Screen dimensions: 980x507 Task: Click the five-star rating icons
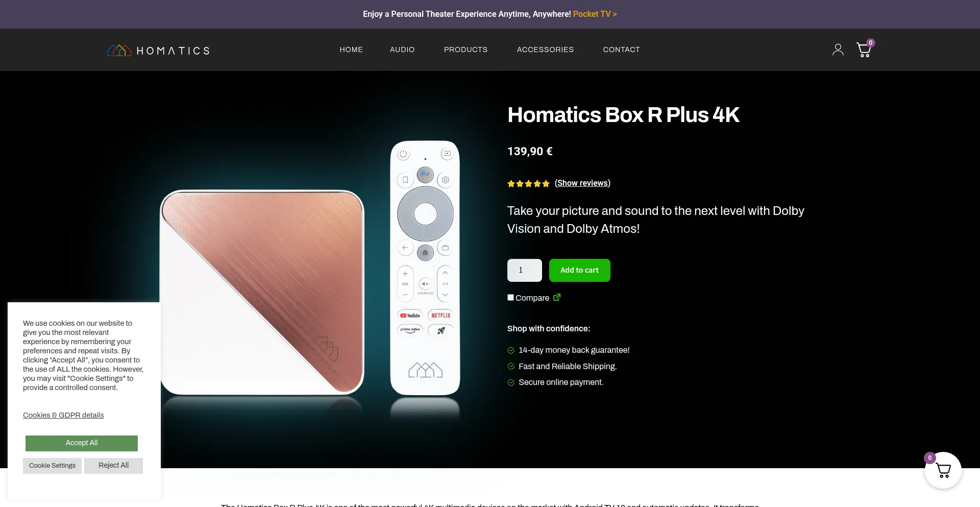coord(528,184)
